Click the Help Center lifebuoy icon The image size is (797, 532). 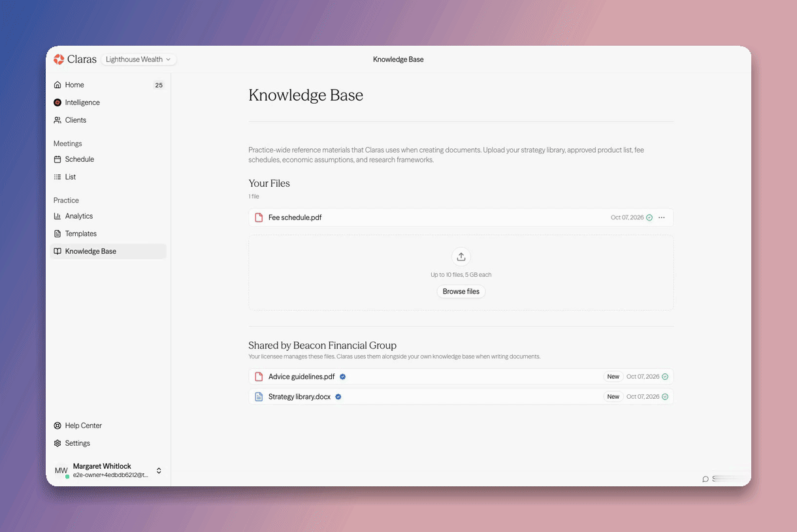click(x=57, y=426)
